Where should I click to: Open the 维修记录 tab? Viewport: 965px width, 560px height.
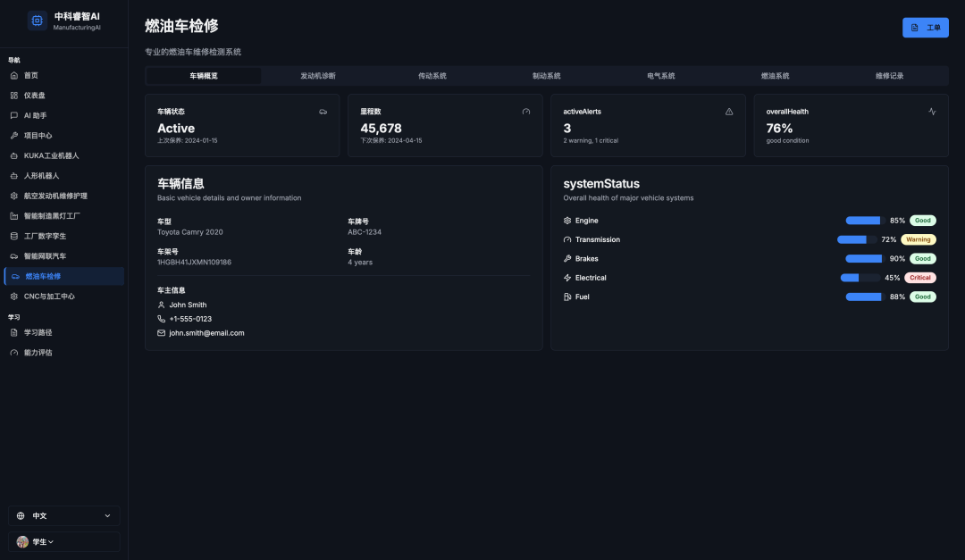coord(889,76)
